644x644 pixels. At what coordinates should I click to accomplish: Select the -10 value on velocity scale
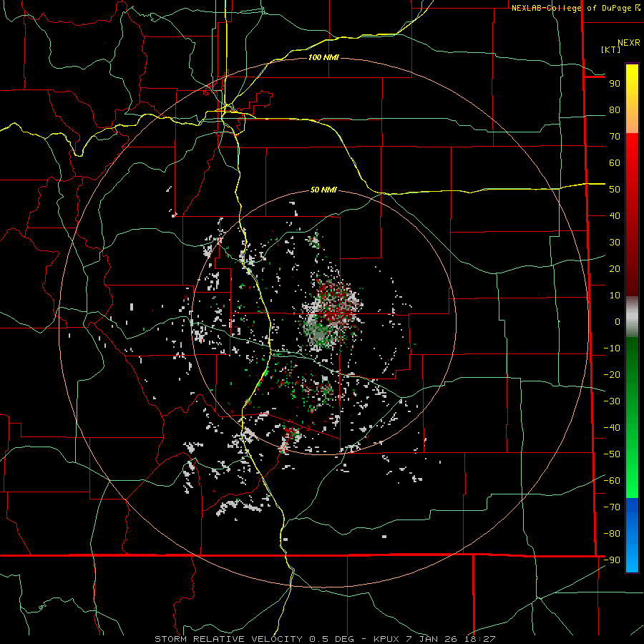pyautogui.click(x=612, y=348)
